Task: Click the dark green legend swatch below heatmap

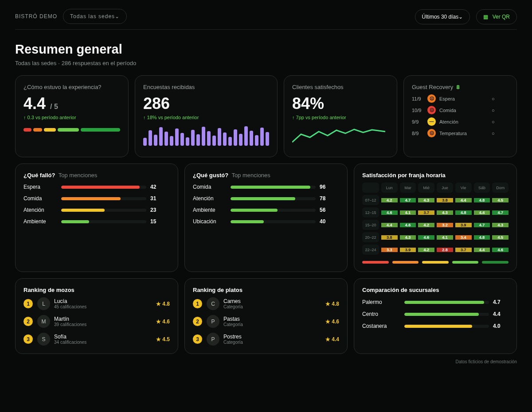Action: [x=495, y=262]
